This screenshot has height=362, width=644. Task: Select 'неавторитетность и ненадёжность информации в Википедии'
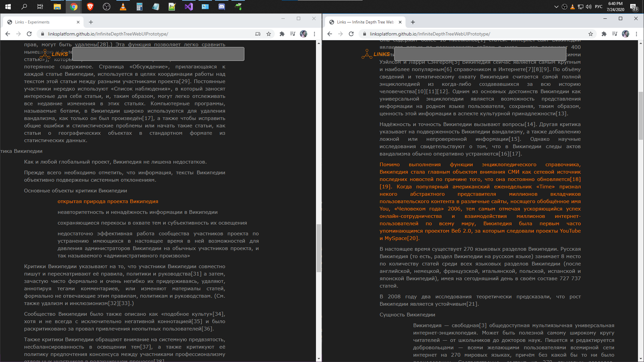(138, 212)
